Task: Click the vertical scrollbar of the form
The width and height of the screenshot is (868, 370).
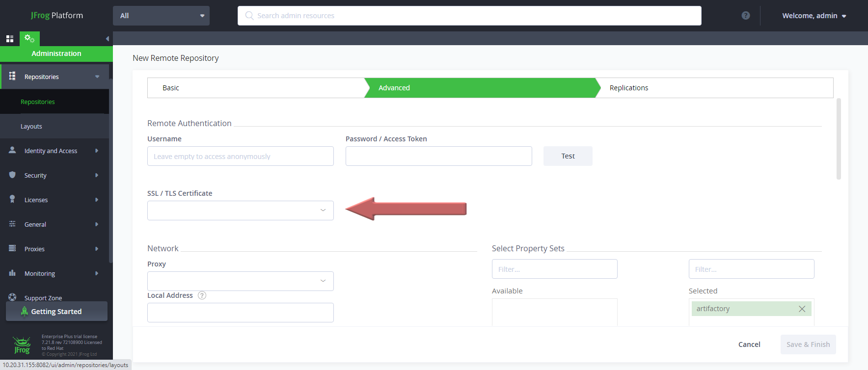Action: tap(839, 139)
